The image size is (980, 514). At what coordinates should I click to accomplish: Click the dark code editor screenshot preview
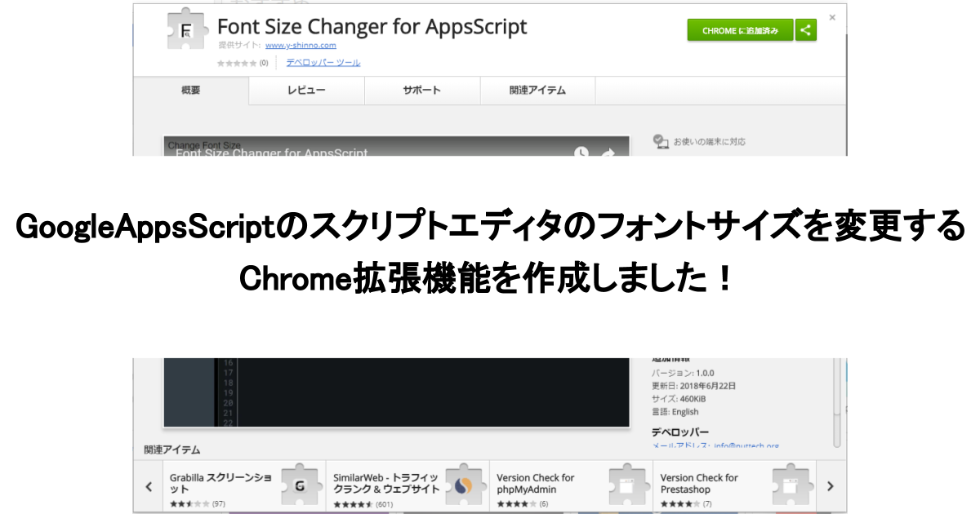tap(397, 392)
